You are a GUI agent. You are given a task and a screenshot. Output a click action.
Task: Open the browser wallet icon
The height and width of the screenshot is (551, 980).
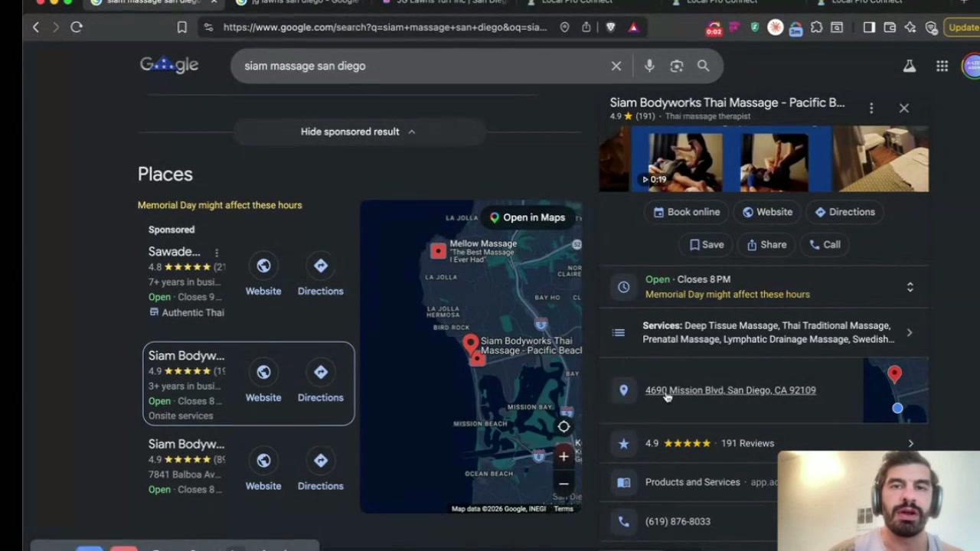pyautogui.click(x=890, y=28)
